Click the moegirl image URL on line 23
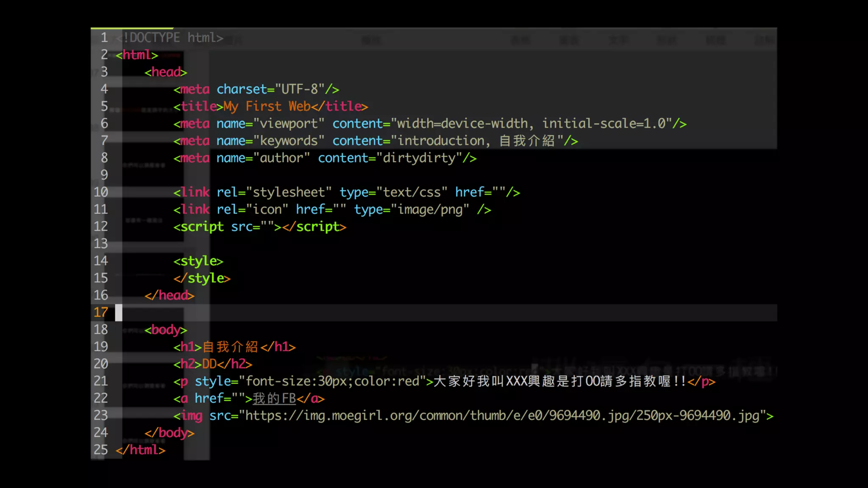 click(502, 416)
